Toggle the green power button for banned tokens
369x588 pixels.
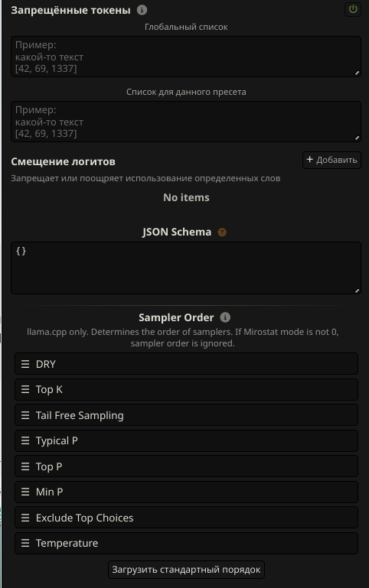[x=353, y=9]
